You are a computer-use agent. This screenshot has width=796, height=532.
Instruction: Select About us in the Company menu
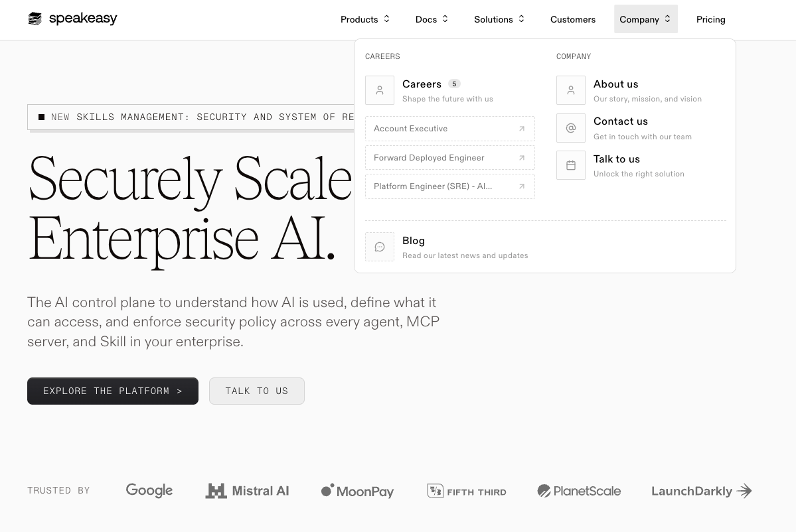(641, 90)
